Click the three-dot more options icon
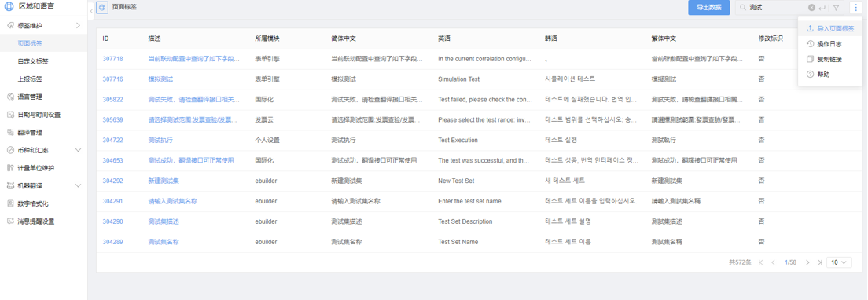The width and height of the screenshot is (868, 300). click(856, 8)
